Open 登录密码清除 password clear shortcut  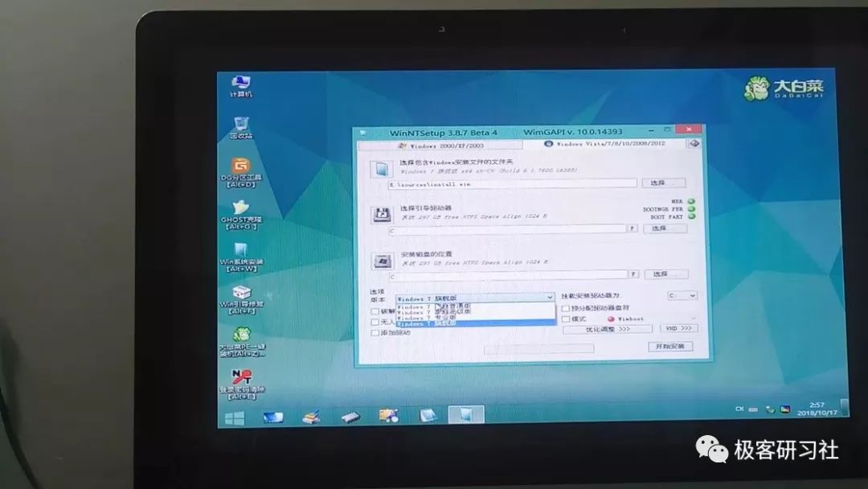[x=242, y=384]
